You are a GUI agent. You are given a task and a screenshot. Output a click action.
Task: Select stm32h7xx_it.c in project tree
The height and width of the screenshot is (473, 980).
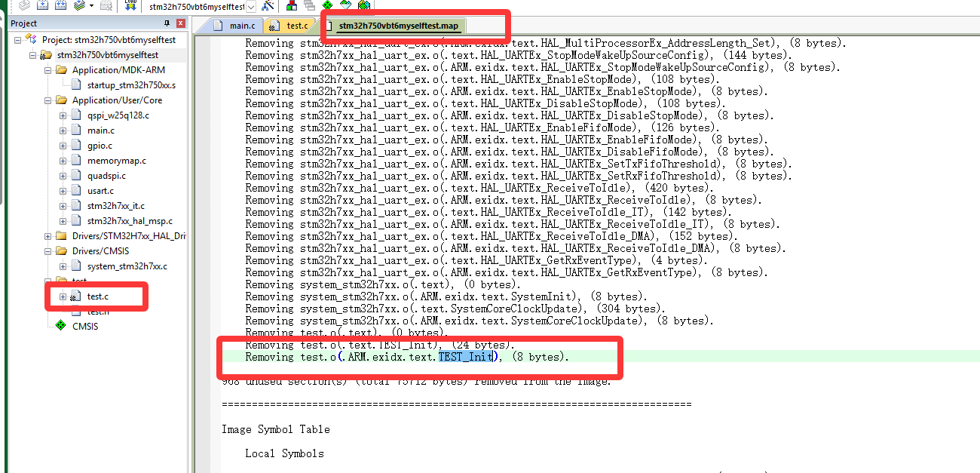coord(116,206)
